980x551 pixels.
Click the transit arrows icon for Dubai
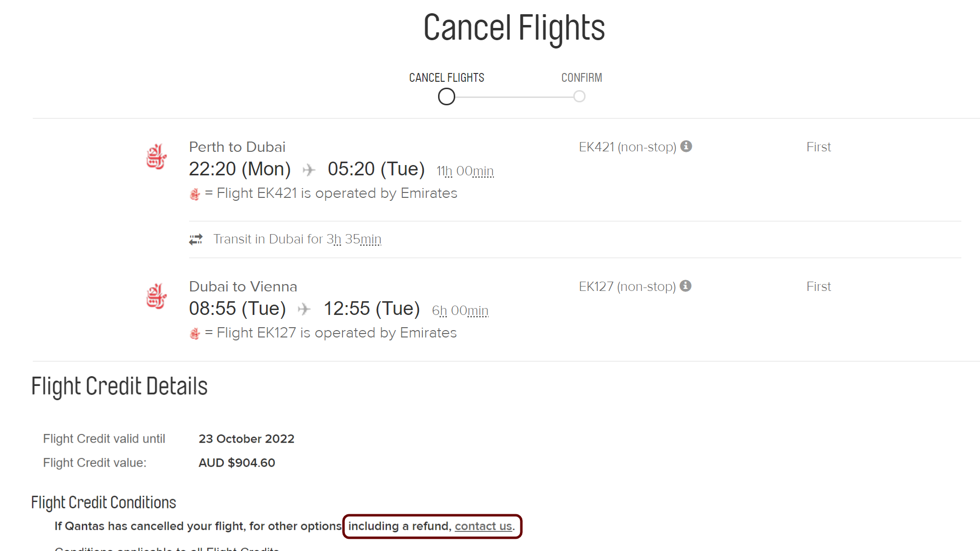point(196,240)
